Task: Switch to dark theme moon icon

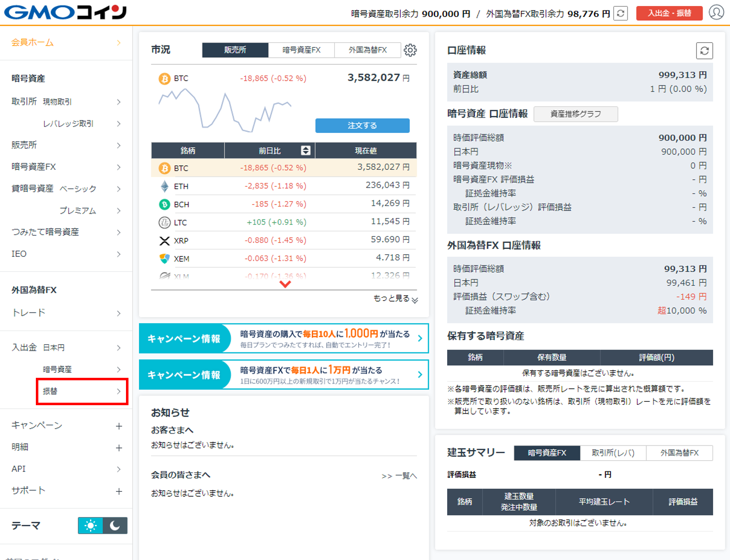Action: [115, 526]
